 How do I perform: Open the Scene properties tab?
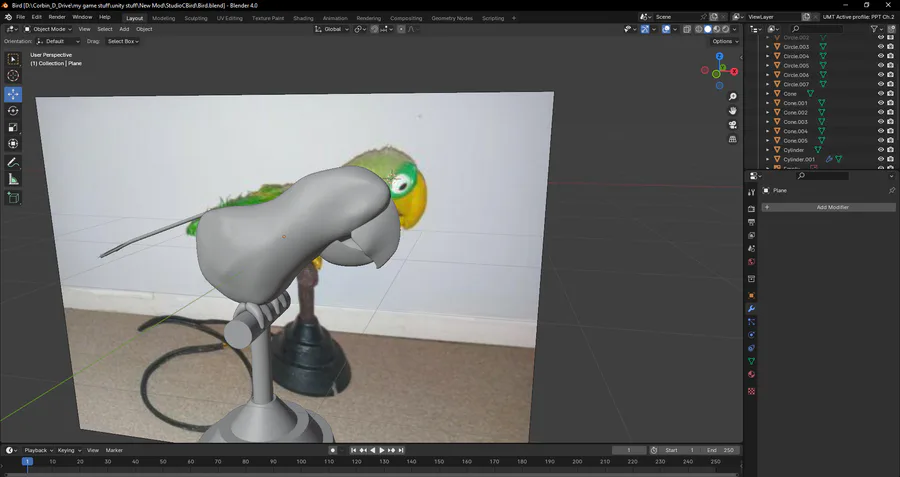pos(751,249)
